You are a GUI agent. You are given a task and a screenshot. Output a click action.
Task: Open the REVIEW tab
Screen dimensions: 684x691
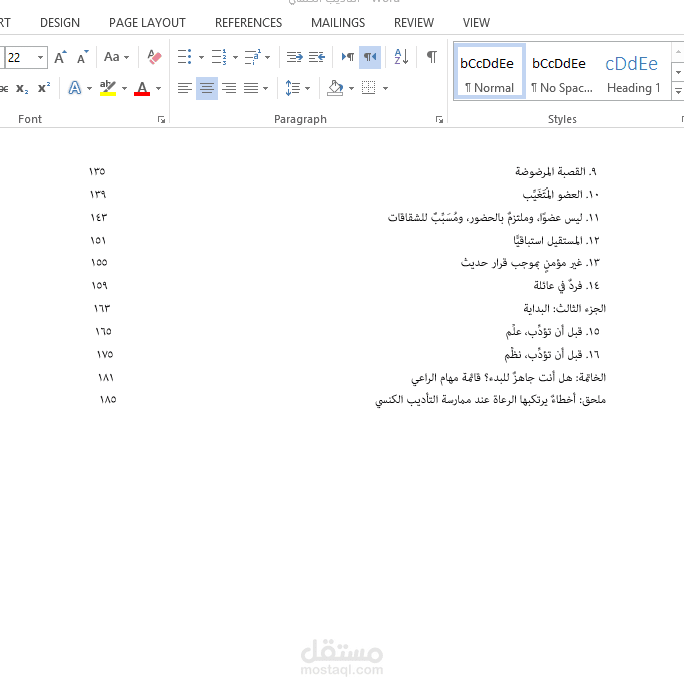[x=414, y=22]
